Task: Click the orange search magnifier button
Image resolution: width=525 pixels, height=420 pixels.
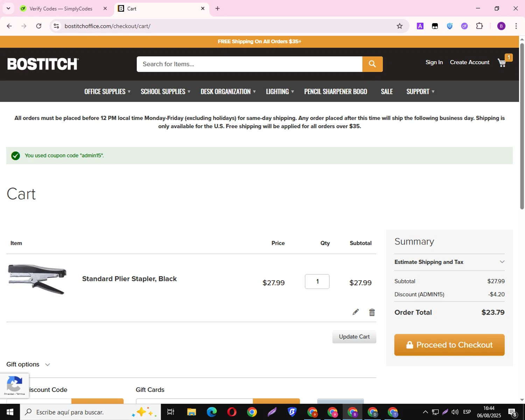Action: pyautogui.click(x=372, y=64)
